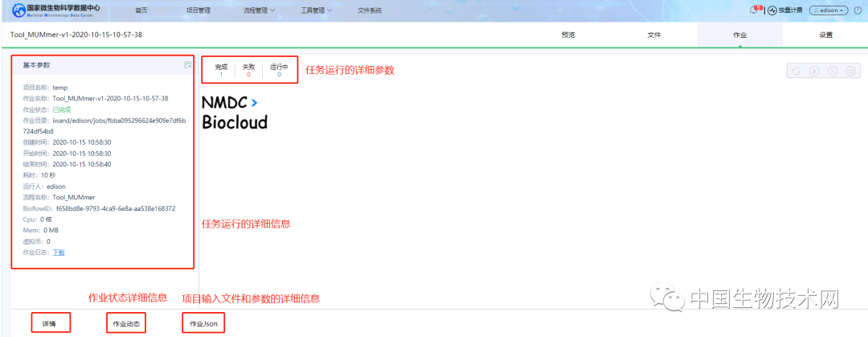This screenshot has width=868, height=337.
Task: Click the 作业名称 value Tool_MUMmer-v1-2020-10-15-10-57-38
Action: tap(111, 98)
